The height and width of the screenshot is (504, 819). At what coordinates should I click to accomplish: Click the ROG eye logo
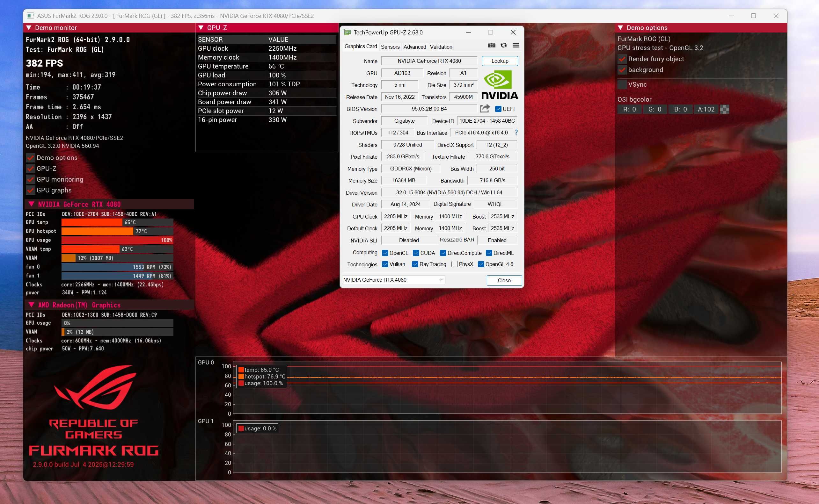(95, 387)
